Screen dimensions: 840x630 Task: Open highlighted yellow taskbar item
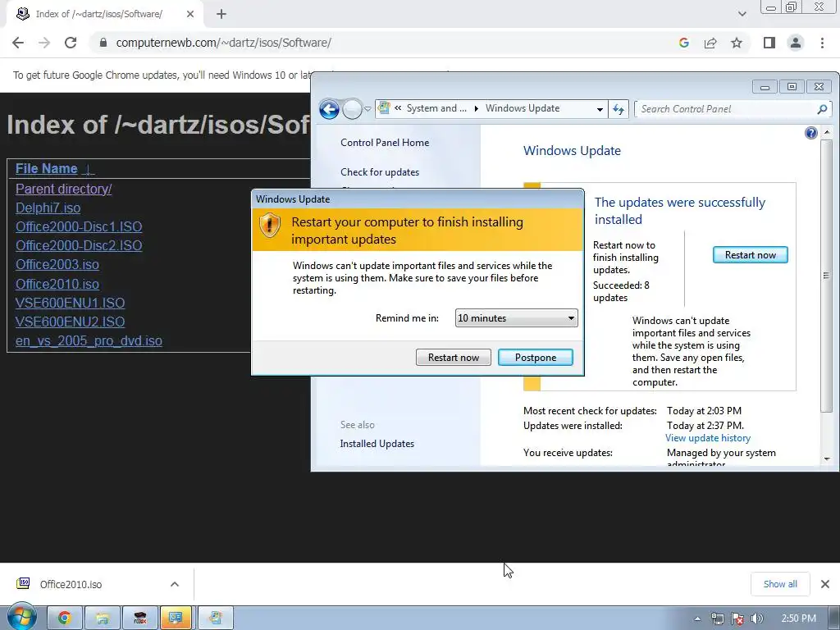pos(176,618)
